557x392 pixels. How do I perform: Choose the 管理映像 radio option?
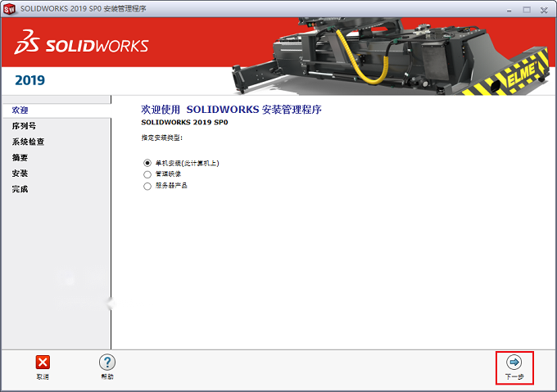147,174
